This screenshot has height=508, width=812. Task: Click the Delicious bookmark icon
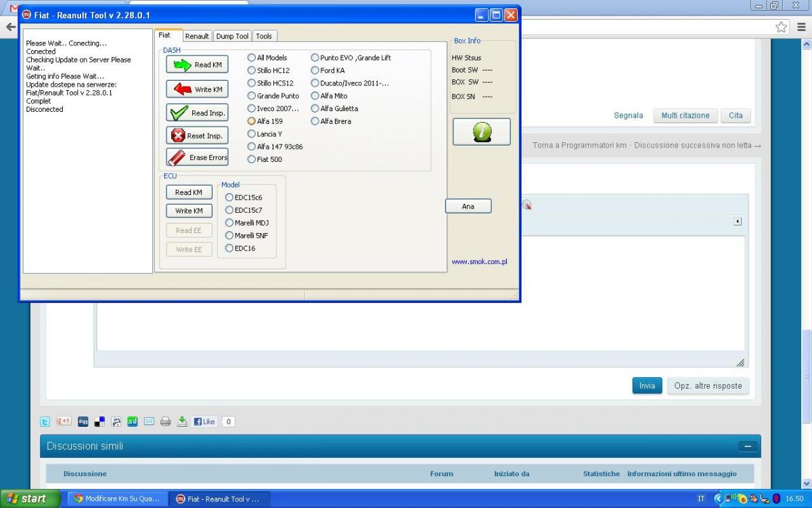[99, 421]
